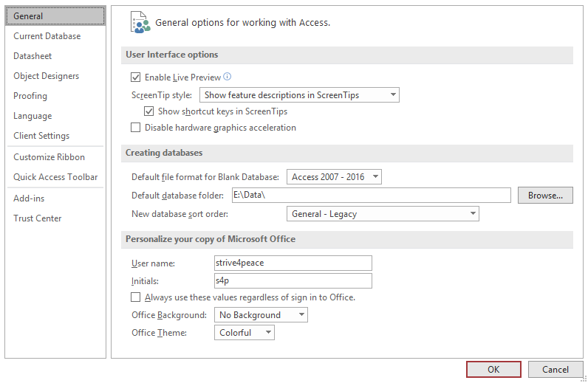Open the Office Theme Colorful dropdown
Viewport: 588px width, 383px height.
(245, 332)
